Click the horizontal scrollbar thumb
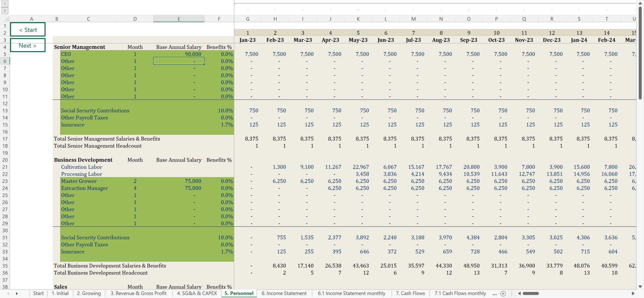This screenshot has height=298, width=644. click(531, 293)
